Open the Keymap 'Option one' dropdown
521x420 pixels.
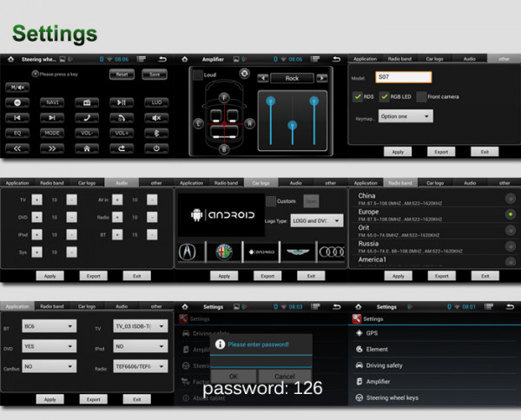tap(405, 116)
